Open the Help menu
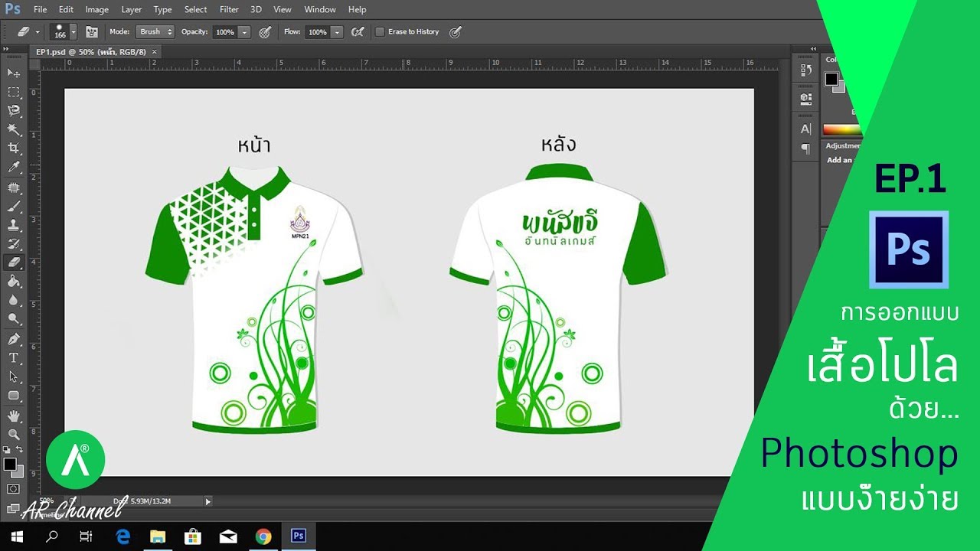The height and width of the screenshot is (551, 980). pyautogui.click(x=357, y=9)
